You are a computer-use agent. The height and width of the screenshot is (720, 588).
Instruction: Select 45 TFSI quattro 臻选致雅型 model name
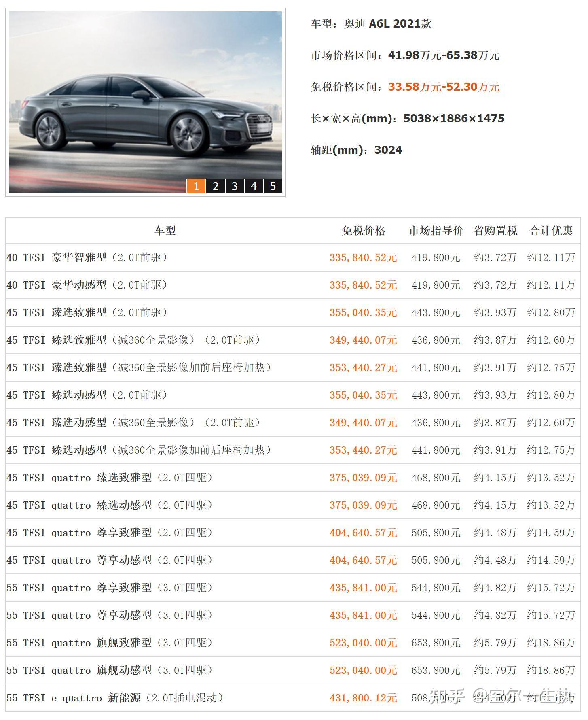tap(110, 478)
